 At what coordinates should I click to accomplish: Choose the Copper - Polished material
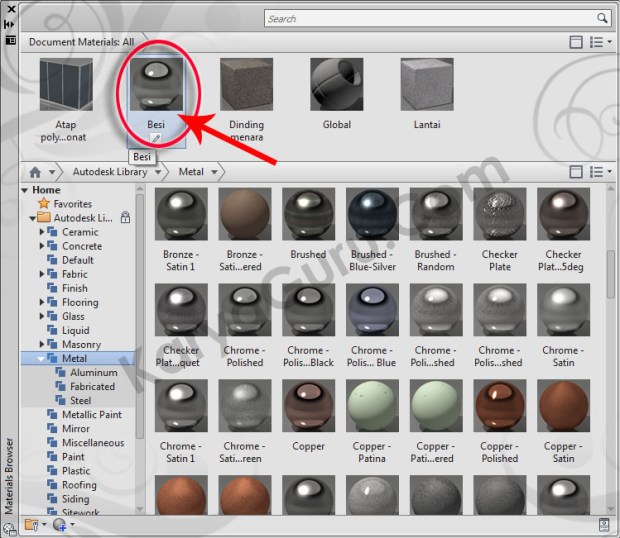coord(500,406)
